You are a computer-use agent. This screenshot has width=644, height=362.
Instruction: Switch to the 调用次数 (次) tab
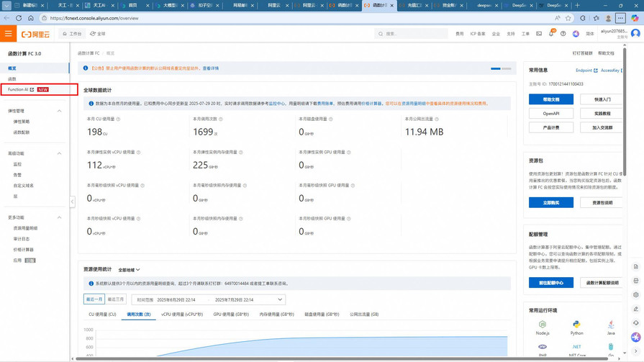pyautogui.click(x=139, y=315)
